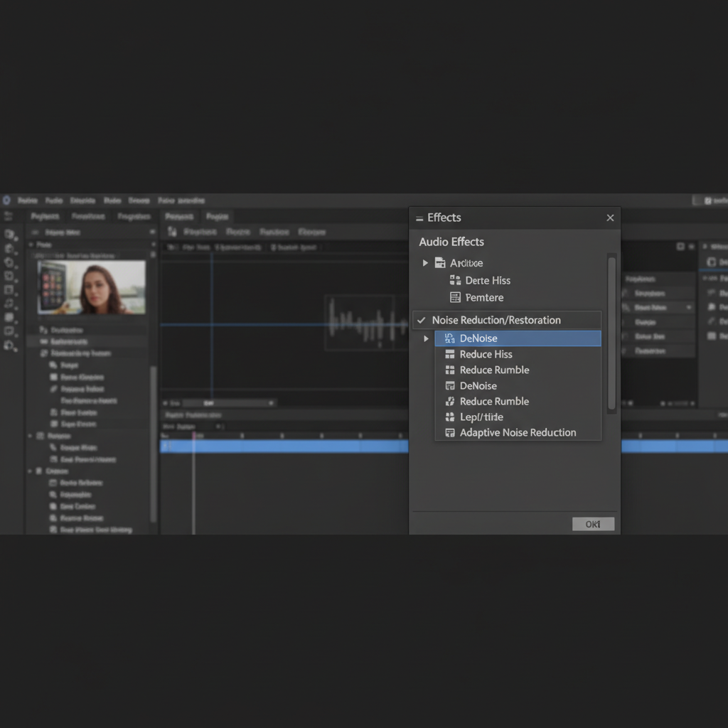Click the pink playhead marker on timeline ruler
Viewport: 728px width, 728px height.
193,436
